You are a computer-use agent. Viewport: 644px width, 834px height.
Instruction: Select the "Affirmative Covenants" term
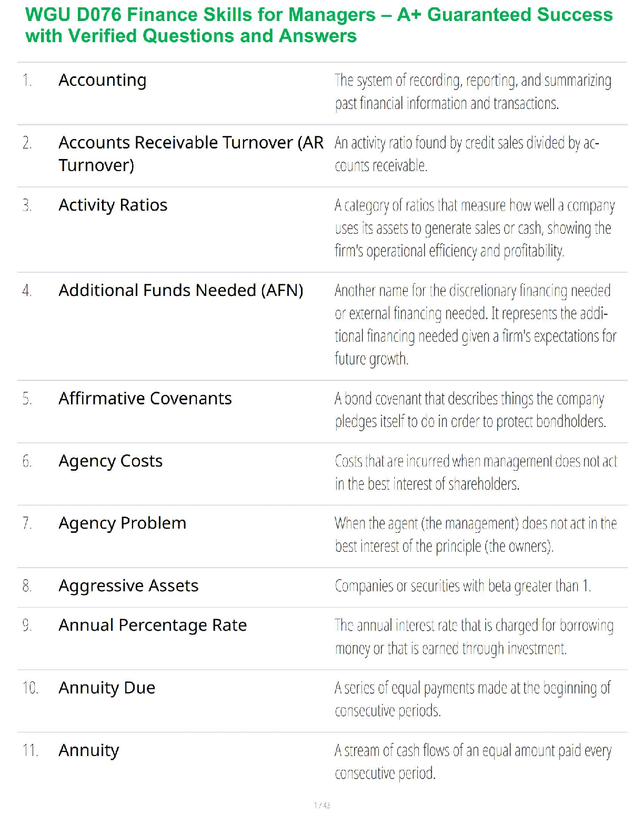pyautogui.click(x=145, y=399)
